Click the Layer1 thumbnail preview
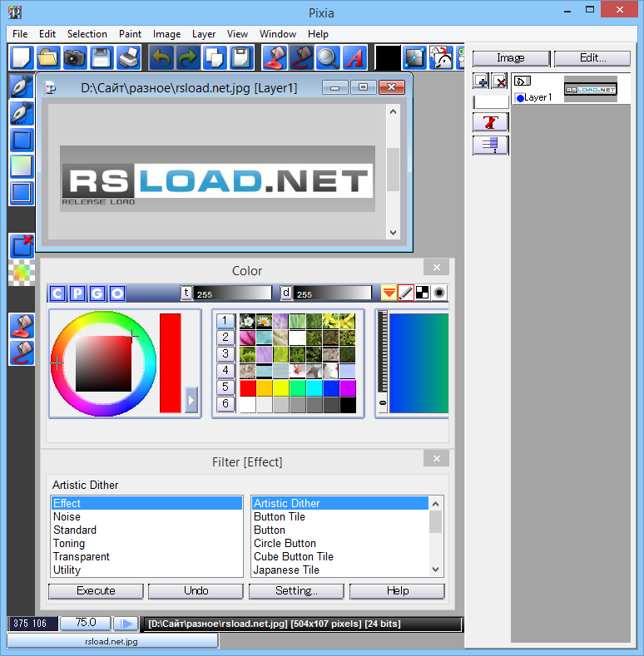The width and height of the screenshot is (644, 656). [x=591, y=89]
